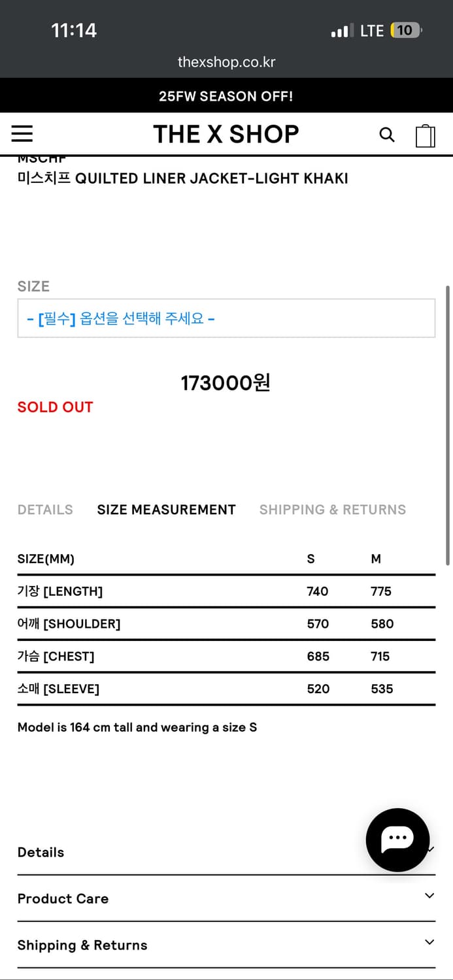Open the hamburger navigation menu
Viewport: 453px width, 980px height.
coord(22,133)
